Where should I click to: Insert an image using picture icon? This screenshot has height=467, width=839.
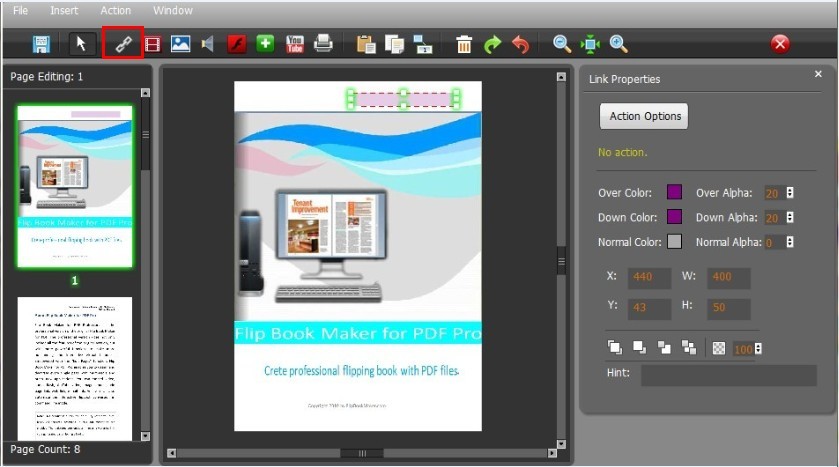coord(180,44)
